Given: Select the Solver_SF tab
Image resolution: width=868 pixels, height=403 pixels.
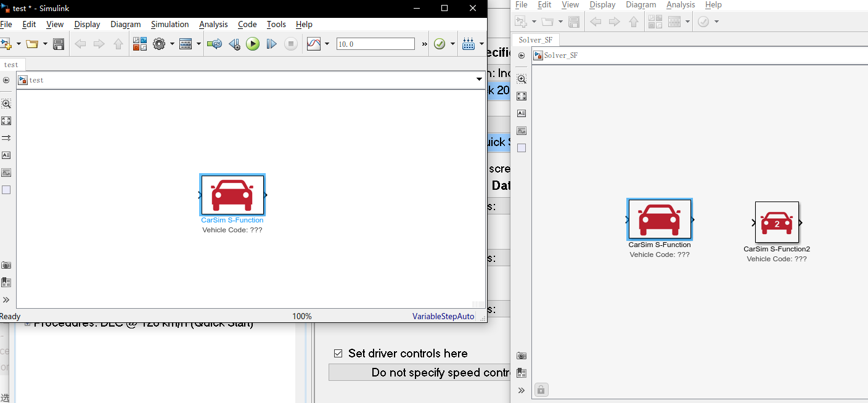Looking at the screenshot, I should (536, 40).
